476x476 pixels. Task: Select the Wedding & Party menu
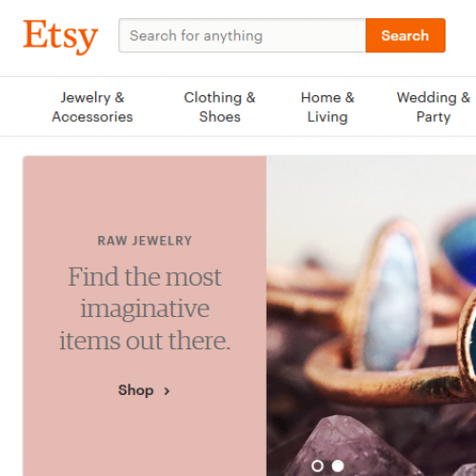[433, 108]
